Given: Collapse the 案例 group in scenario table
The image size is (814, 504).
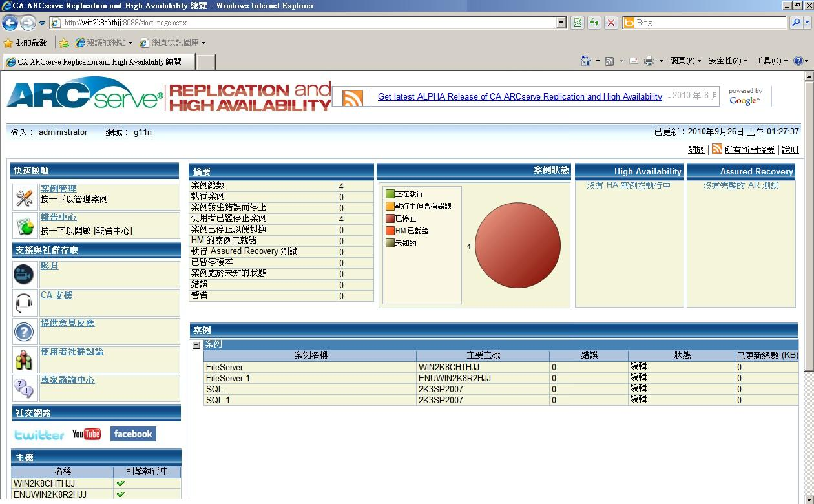Looking at the screenshot, I should [x=196, y=345].
